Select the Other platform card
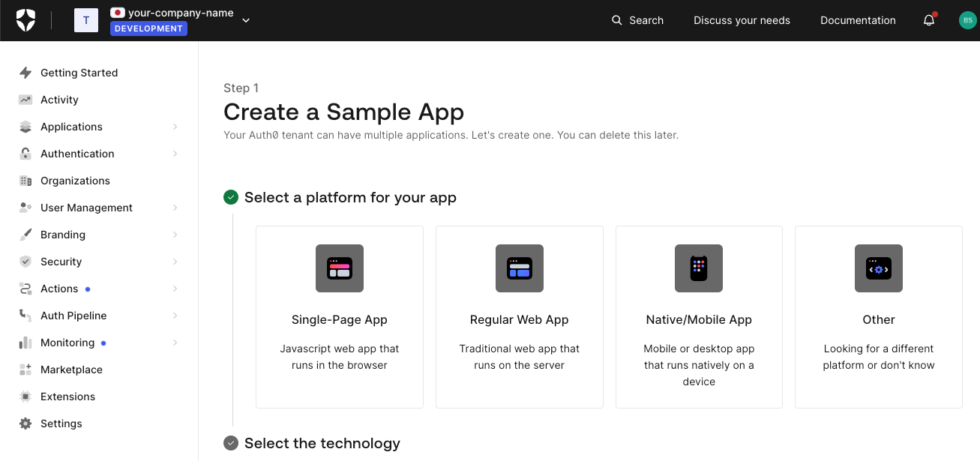Image resolution: width=980 pixels, height=461 pixels. (x=878, y=317)
